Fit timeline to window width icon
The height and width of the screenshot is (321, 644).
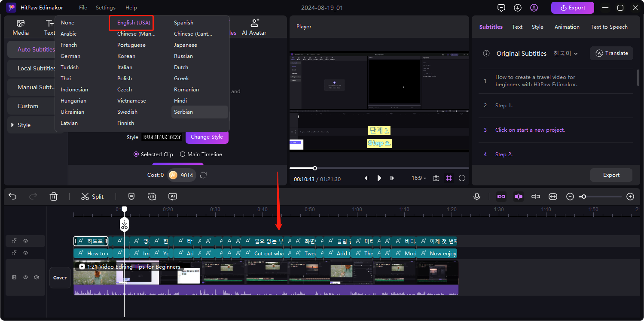click(x=553, y=197)
